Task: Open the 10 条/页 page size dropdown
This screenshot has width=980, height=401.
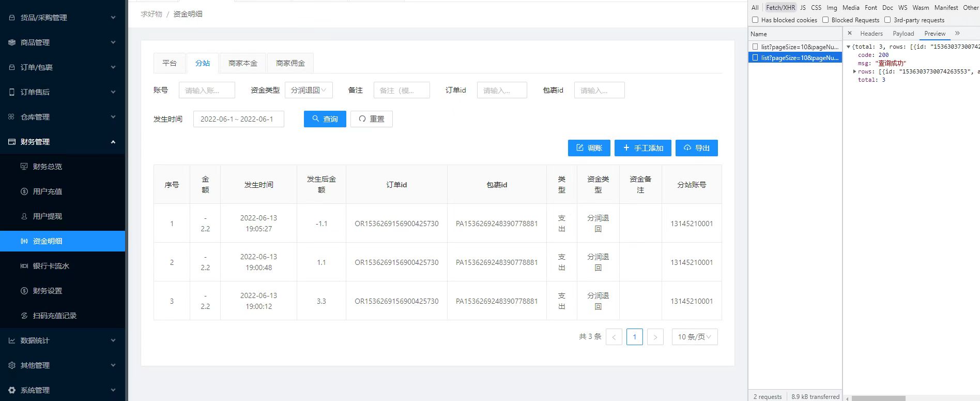Action: pyautogui.click(x=695, y=337)
